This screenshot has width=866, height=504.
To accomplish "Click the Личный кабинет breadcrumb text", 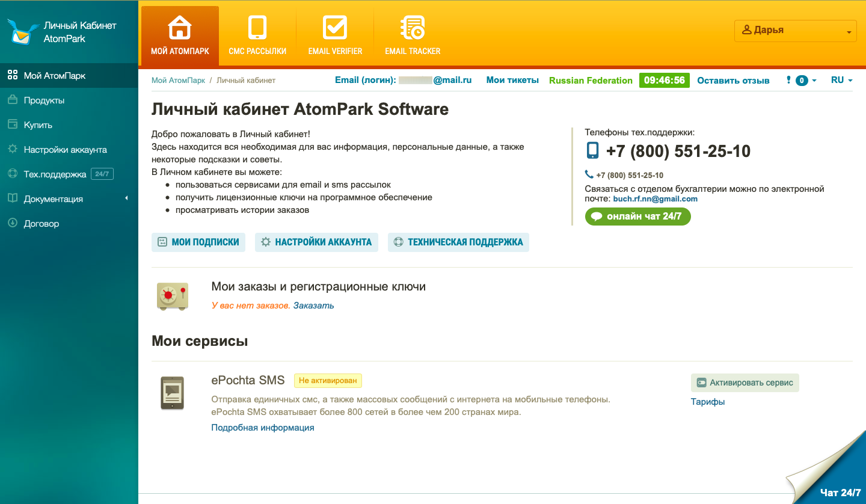I will click(246, 80).
